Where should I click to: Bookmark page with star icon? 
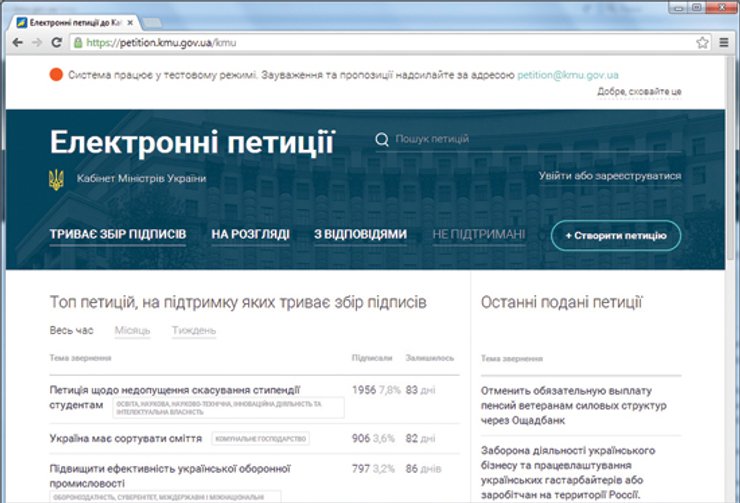[702, 43]
